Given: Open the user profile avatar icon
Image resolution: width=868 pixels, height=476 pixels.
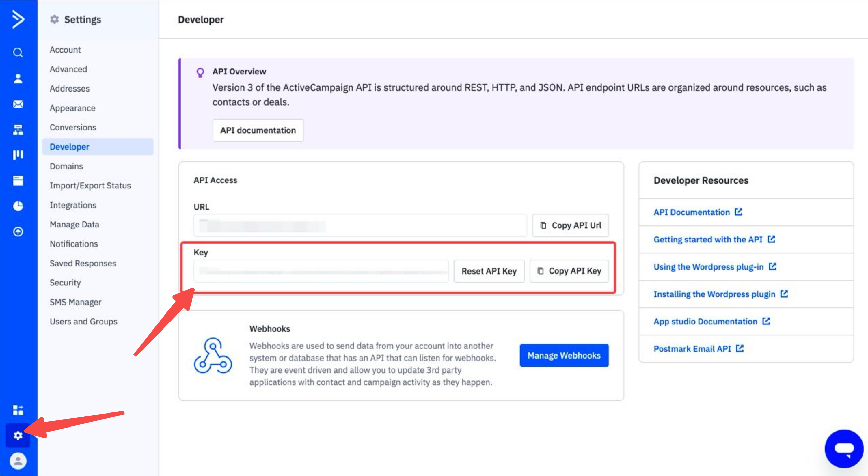Looking at the screenshot, I should pyautogui.click(x=18, y=461).
